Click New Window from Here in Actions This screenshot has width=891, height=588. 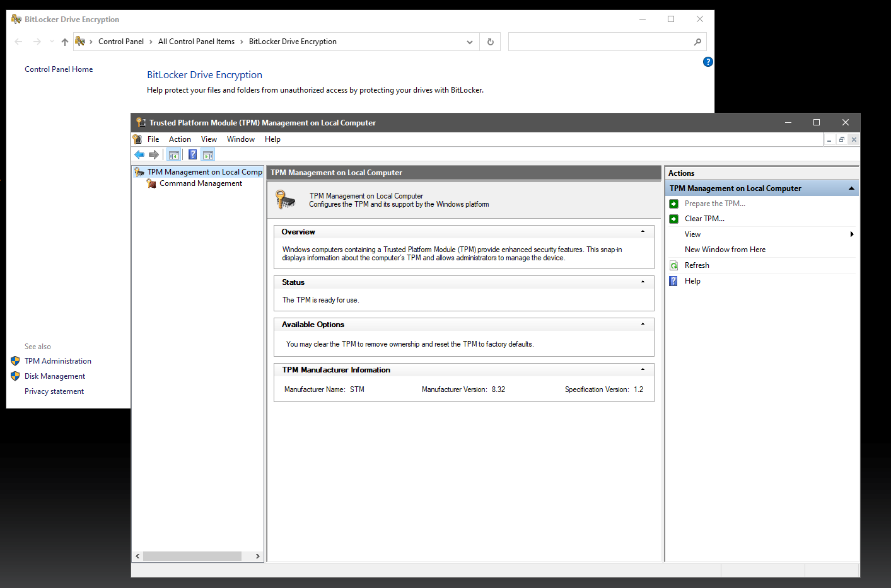click(725, 250)
